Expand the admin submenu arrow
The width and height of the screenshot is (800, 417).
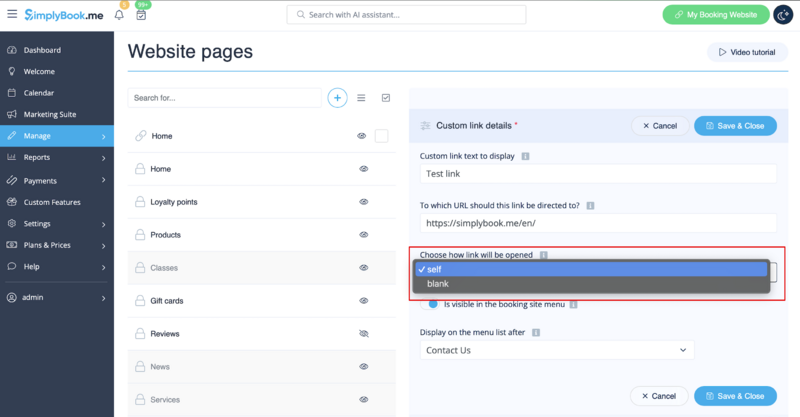104,298
